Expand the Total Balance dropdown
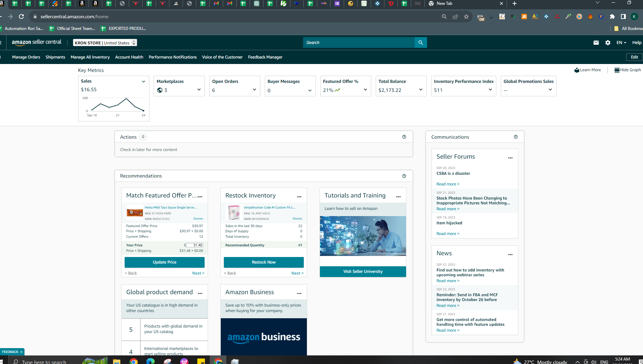 pos(421,90)
